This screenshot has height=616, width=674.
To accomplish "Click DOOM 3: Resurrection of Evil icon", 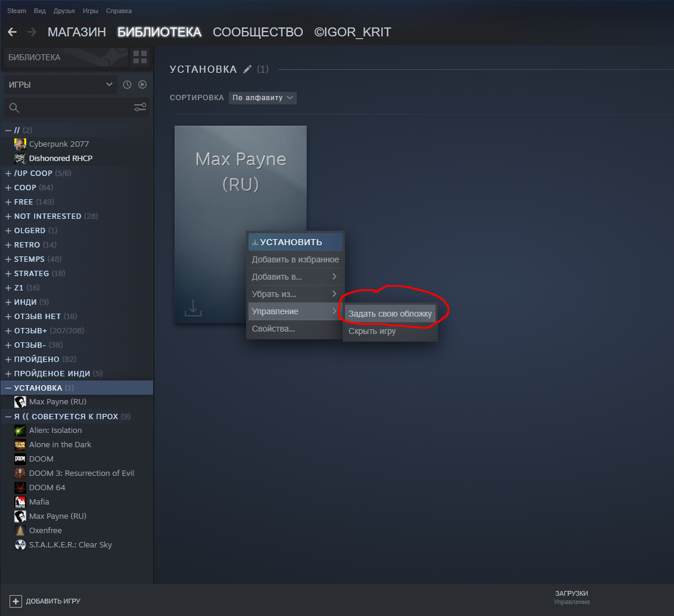I will click(20, 473).
